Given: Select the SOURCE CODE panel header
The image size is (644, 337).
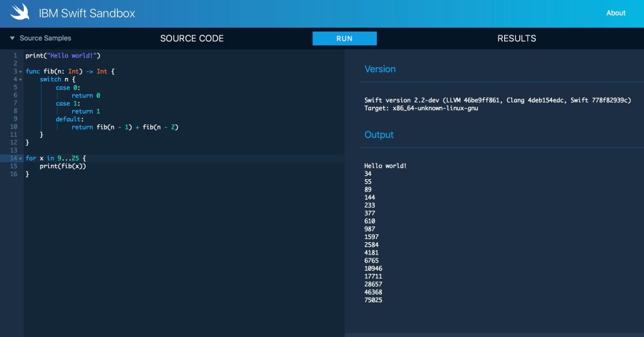Looking at the screenshot, I should point(192,39).
